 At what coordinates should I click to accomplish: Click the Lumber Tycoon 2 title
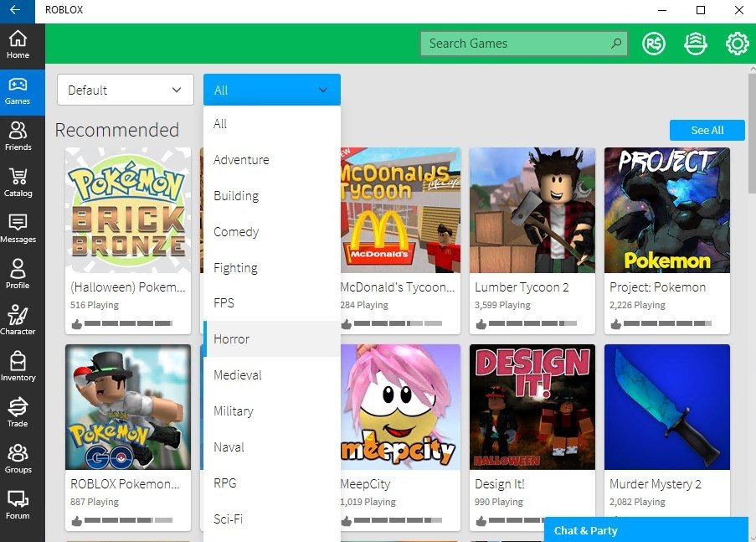522,287
